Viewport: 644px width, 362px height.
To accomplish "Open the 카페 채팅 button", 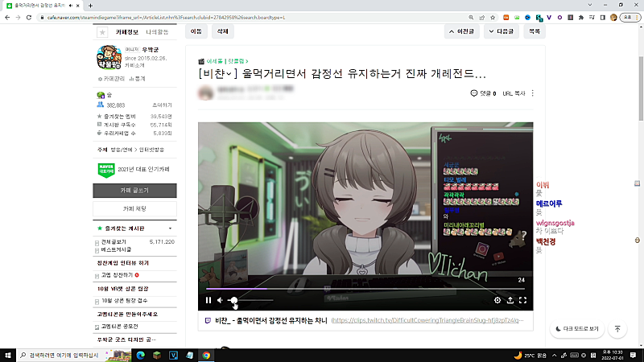I will (x=134, y=209).
